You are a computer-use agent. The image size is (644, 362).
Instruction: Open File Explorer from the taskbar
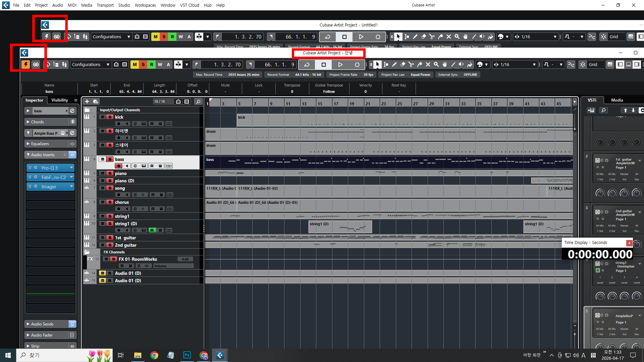[x=138, y=355]
